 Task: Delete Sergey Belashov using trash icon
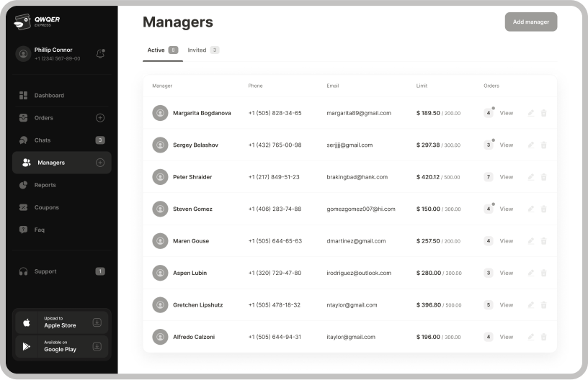[x=544, y=145]
